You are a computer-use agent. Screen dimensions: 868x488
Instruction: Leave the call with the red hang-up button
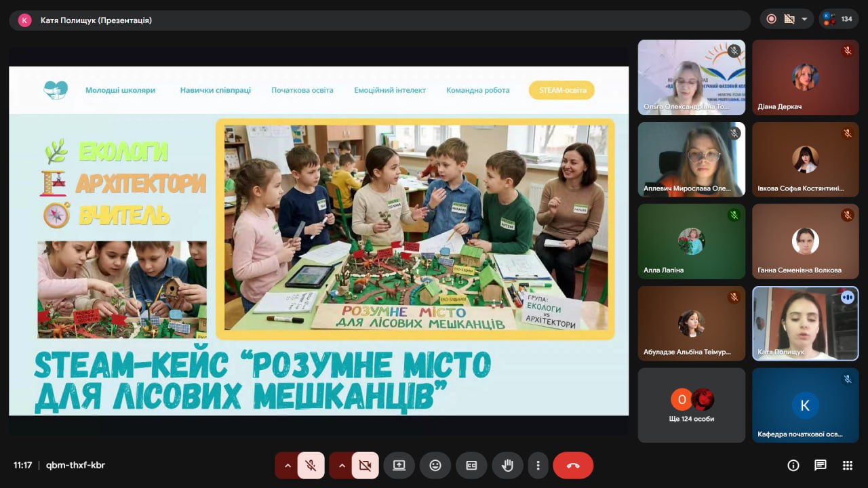[x=573, y=466]
